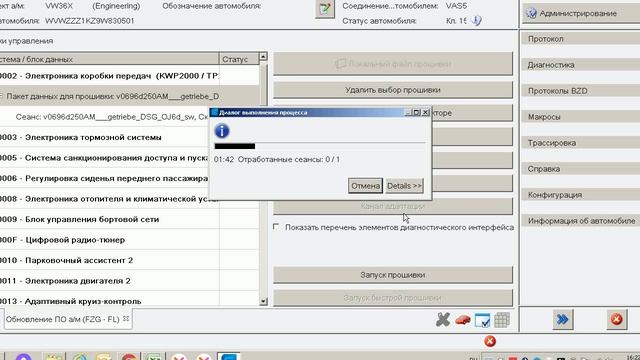The image size is (640, 360).
Task: Click the Канал адаптации button
Action: pos(393,206)
